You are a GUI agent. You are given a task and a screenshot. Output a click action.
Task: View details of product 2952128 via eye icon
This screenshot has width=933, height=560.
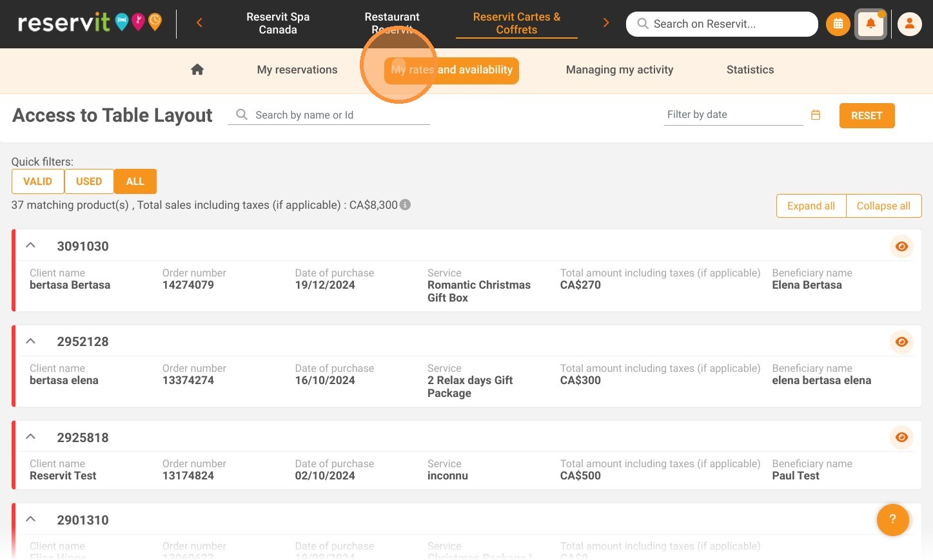point(901,342)
